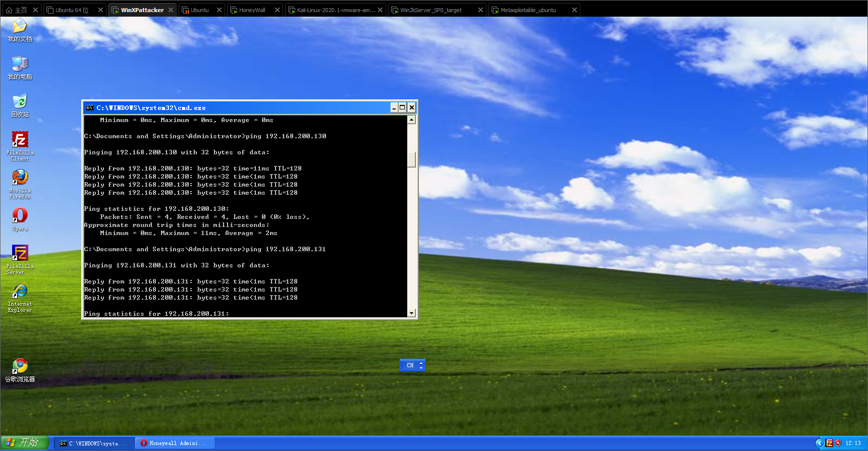This screenshot has height=451, width=868.
Task: Close the WinXPattacker tab
Action: [171, 10]
